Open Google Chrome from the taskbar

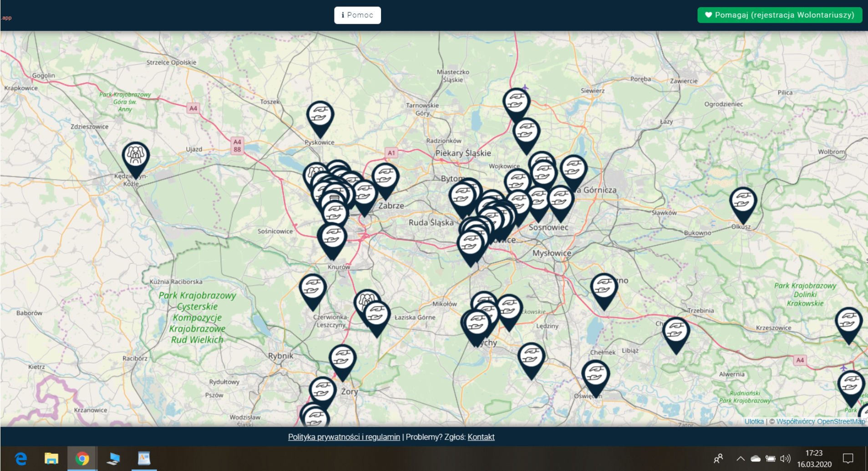pyautogui.click(x=82, y=458)
